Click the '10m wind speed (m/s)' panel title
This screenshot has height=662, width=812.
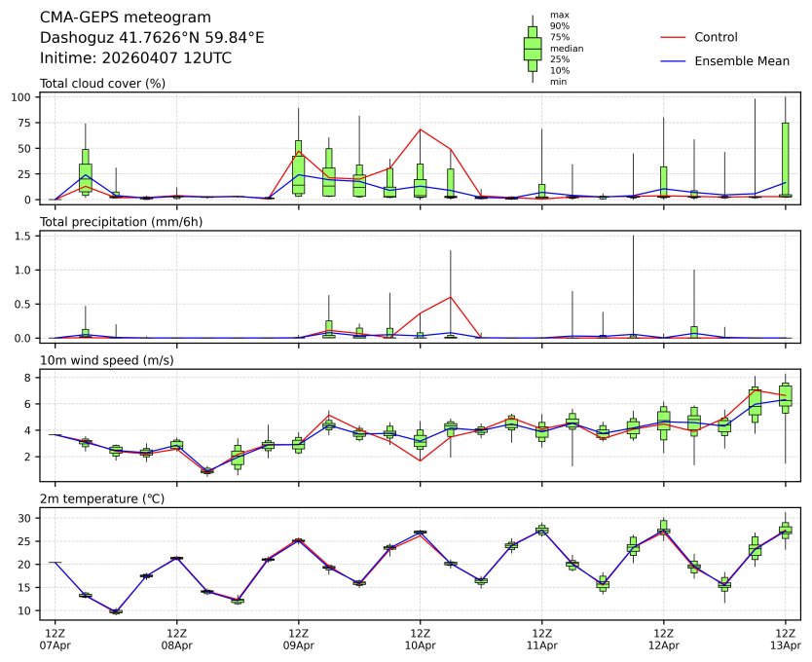click(102, 360)
